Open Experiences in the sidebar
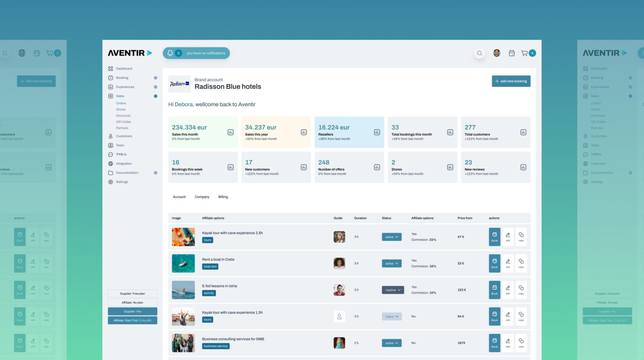The width and height of the screenshot is (644, 360). [x=125, y=87]
